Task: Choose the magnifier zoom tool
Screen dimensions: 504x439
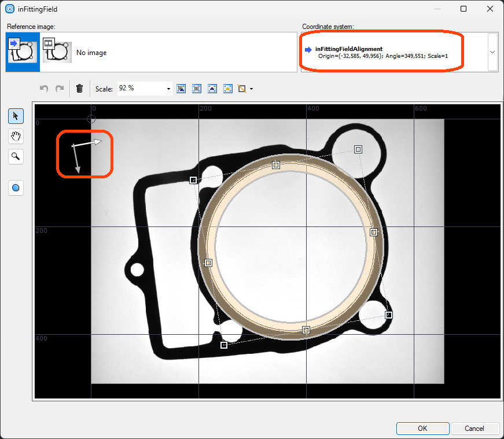Action: pyautogui.click(x=16, y=156)
